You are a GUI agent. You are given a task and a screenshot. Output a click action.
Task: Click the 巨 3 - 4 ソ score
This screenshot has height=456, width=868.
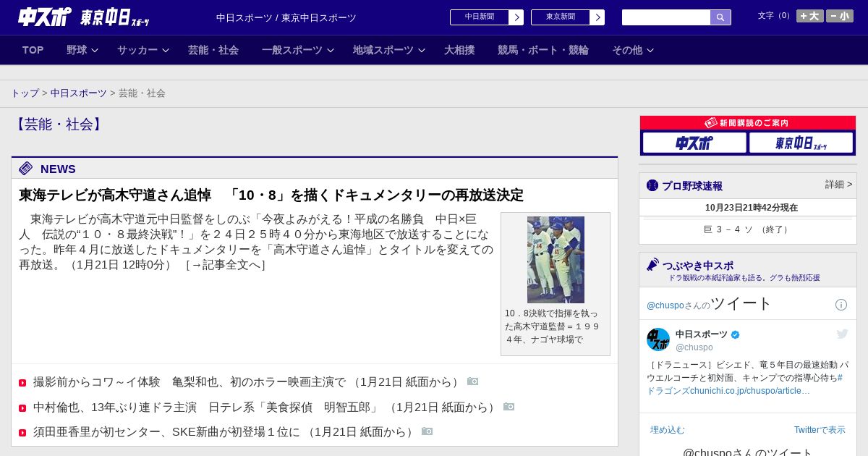point(748,229)
